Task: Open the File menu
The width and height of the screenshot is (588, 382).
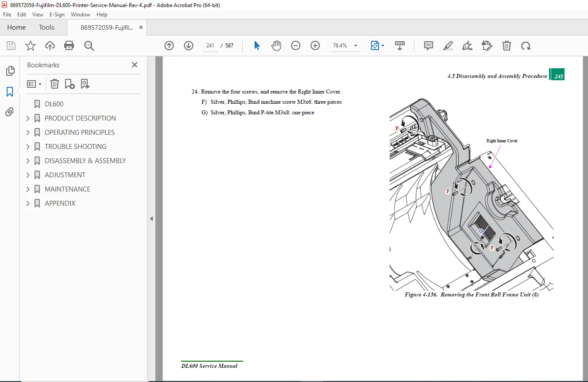Action: pyautogui.click(x=7, y=15)
